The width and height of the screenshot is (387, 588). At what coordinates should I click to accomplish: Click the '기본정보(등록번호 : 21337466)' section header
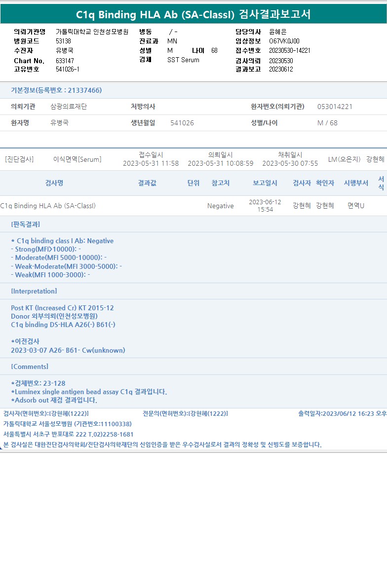tap(56, 90)
